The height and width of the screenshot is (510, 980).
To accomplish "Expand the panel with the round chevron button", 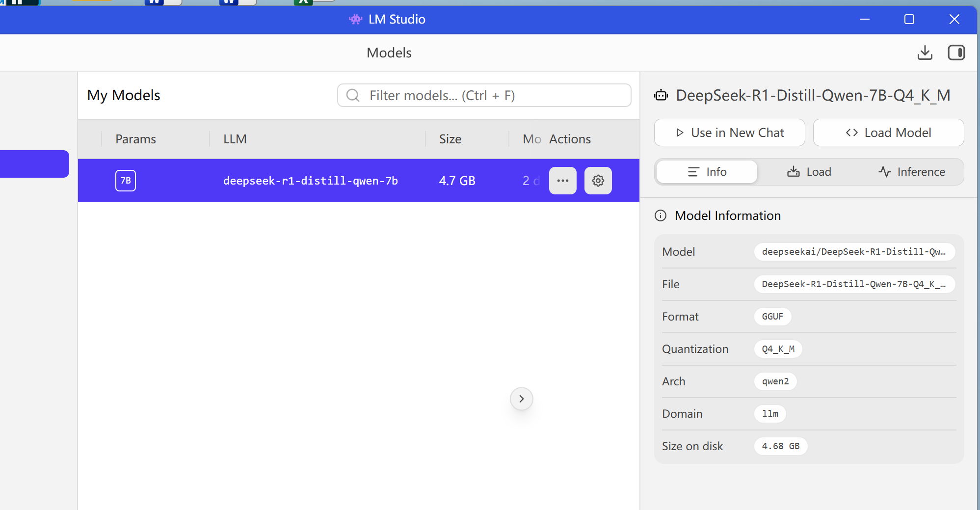I will tap(522, 399).
